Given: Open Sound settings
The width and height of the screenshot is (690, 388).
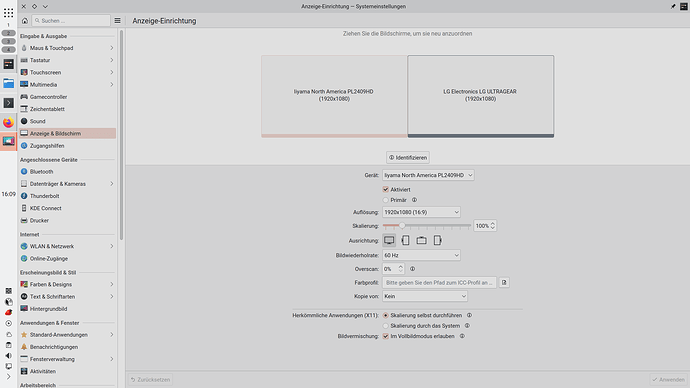Looking at the screenshot, I should pos(67,121).
